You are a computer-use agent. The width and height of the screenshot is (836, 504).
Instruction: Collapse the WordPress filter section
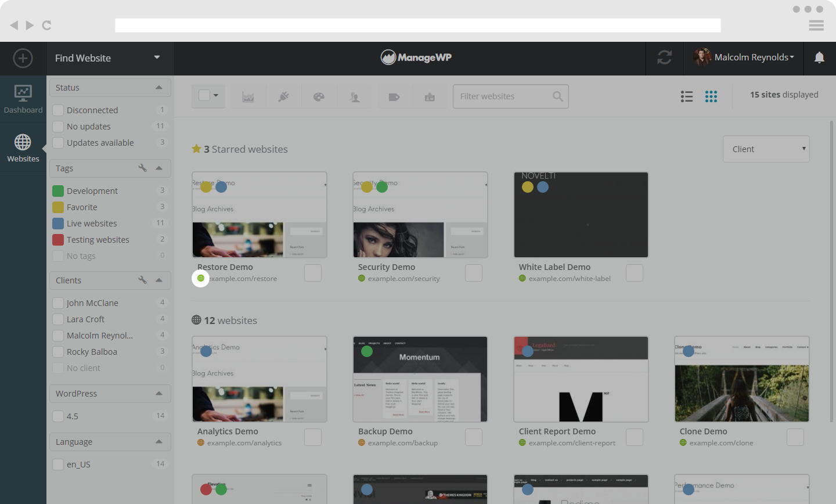click(x=159, y=393)
